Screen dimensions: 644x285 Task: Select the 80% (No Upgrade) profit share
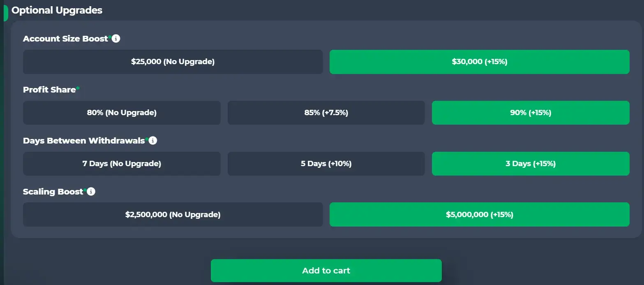click(122, 112)
